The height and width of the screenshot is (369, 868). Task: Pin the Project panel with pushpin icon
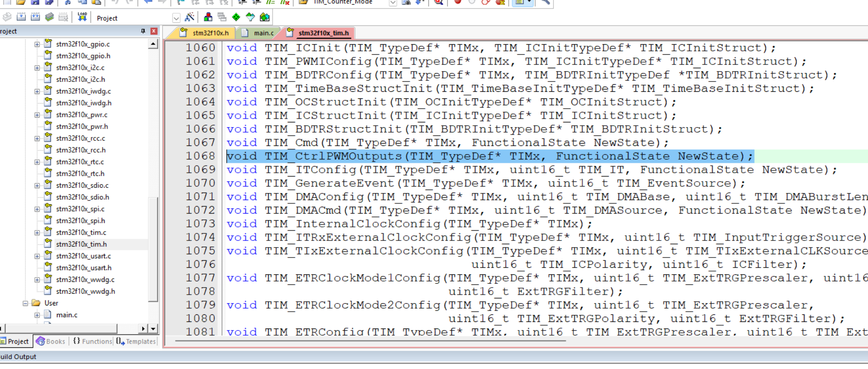tap(143, 31)
